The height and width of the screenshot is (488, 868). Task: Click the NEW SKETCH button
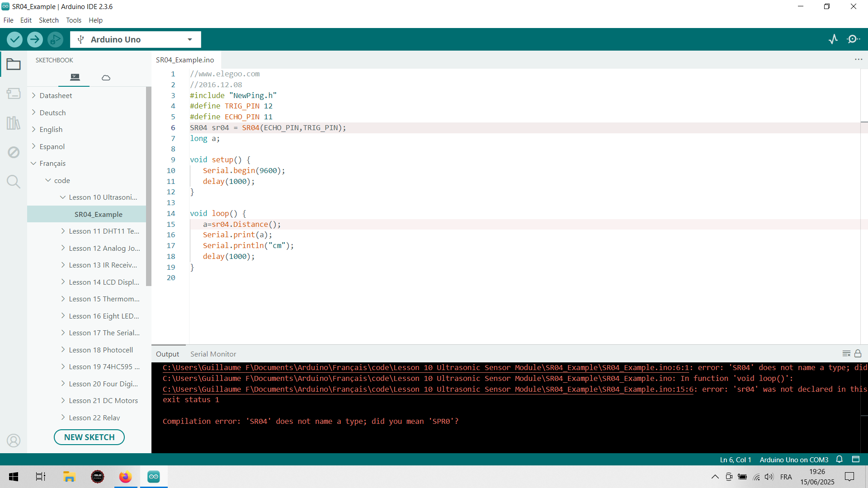(89, 437)
